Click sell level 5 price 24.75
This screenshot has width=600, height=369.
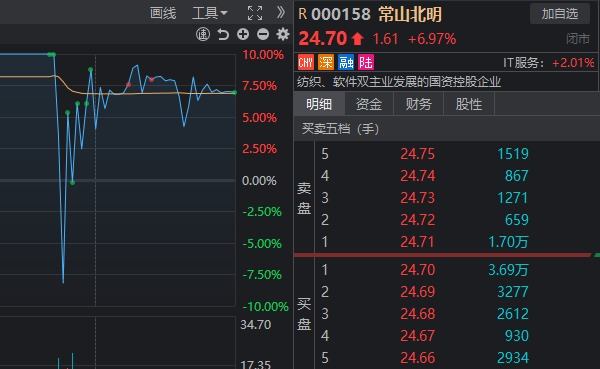click(417, 154)
